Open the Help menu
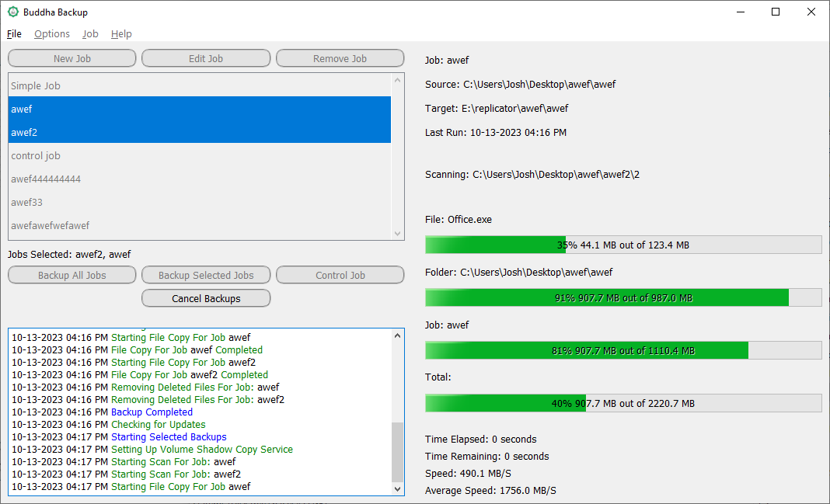 tap(121, 34)
